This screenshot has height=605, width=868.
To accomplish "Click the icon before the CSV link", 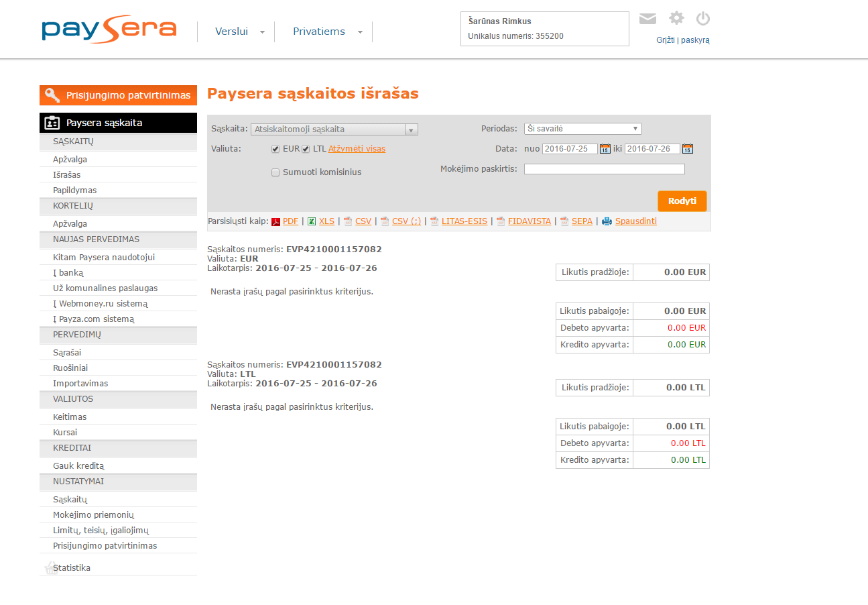I will pyautogui.click(x=348, y=221).
